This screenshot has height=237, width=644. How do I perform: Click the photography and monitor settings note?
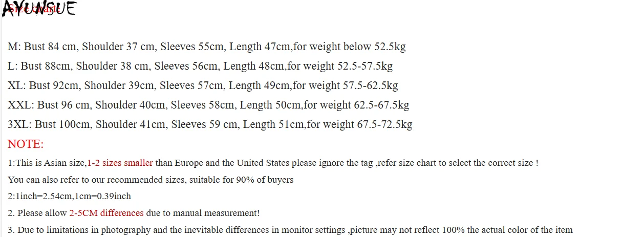290,230
